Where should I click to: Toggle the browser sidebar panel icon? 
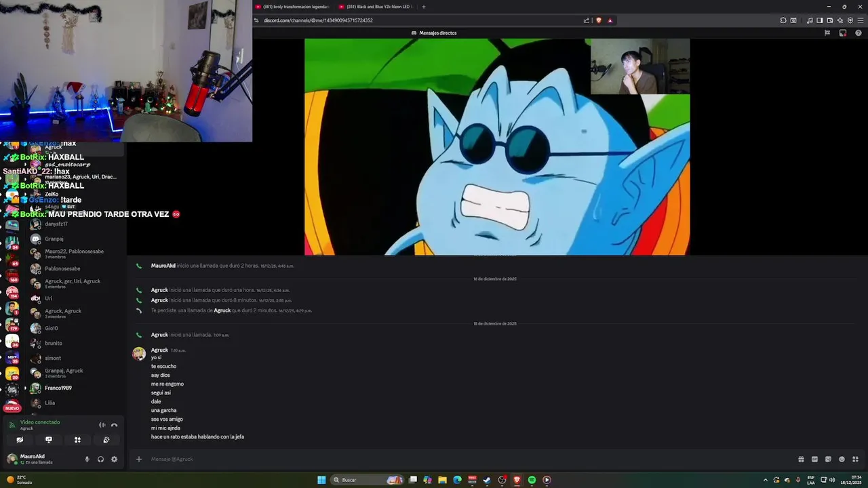pos(820,20)
